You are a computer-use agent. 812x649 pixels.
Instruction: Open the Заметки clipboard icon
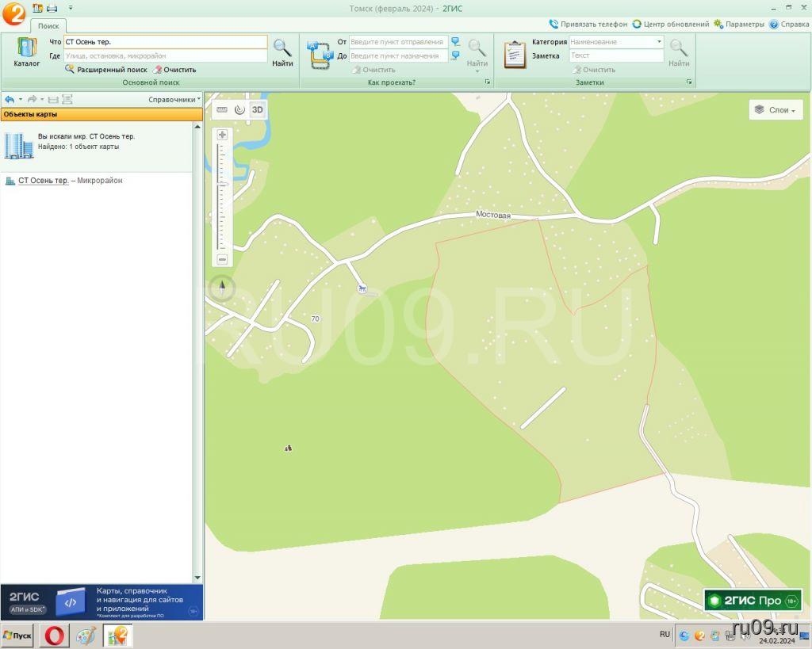point(515,54)
